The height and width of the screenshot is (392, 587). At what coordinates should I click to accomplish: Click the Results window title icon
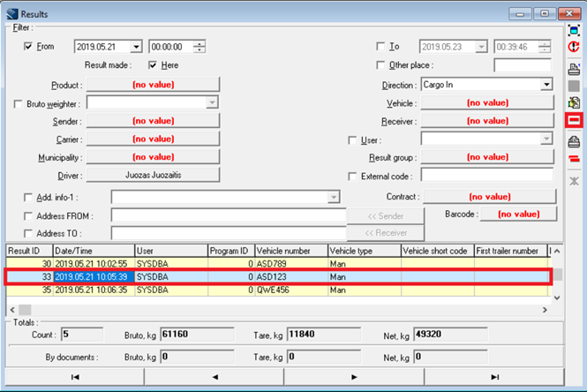coord(12,14)
